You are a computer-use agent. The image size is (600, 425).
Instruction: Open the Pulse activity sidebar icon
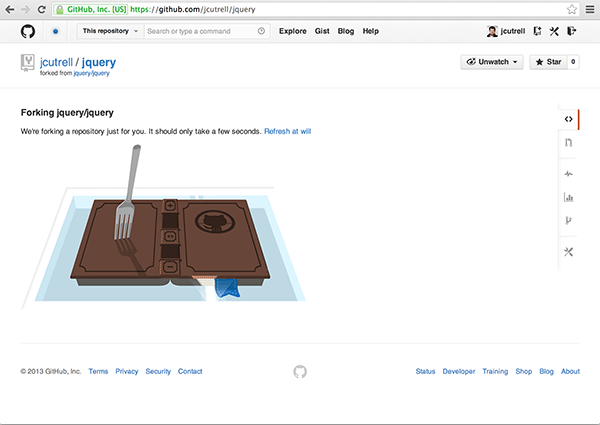coord(569,174)
